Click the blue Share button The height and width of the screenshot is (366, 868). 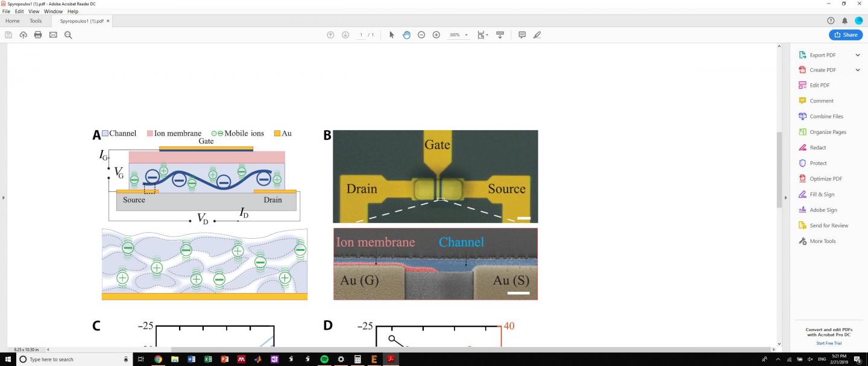click(845, 34)
